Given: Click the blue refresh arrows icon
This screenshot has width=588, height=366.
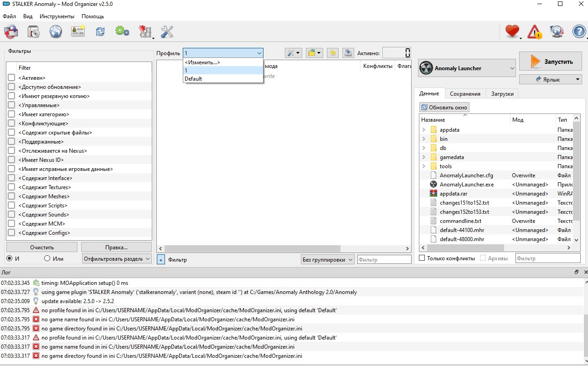Looking at the screenshot, I should [100, 31].
